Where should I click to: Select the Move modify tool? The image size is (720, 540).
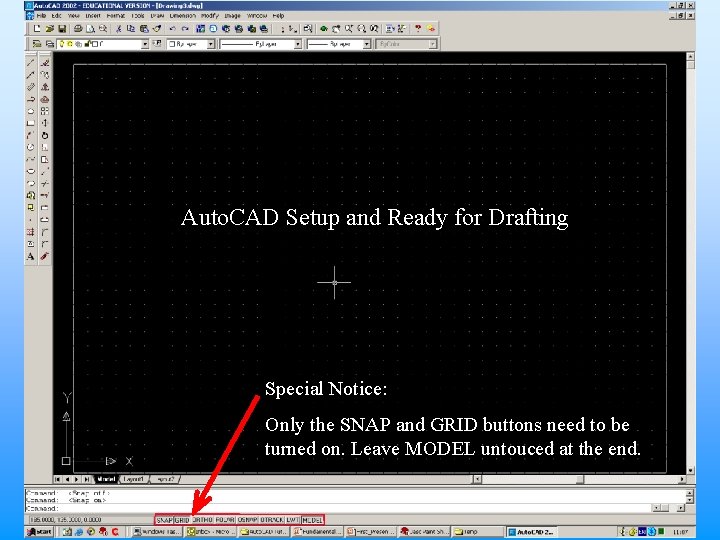click(x=45, y=123)
